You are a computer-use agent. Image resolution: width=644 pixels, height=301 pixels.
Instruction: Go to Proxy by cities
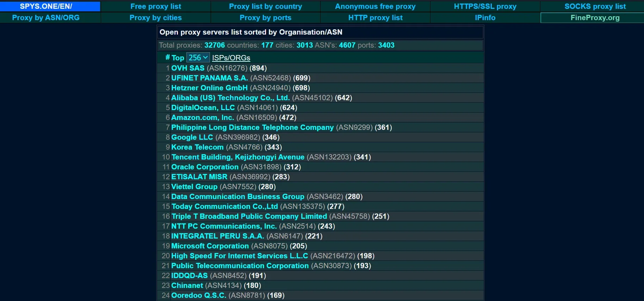click(156, 18)
